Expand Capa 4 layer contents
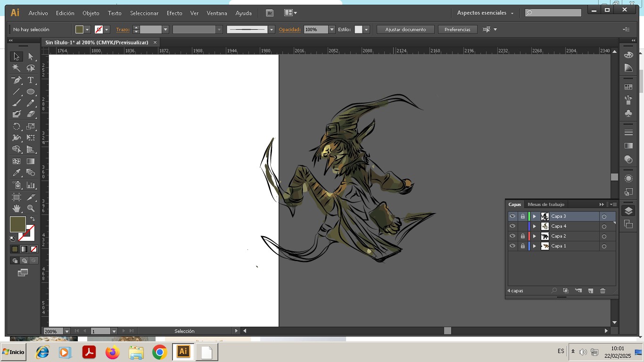The width and height of the screenshot is (644, 362). (534, 226)
